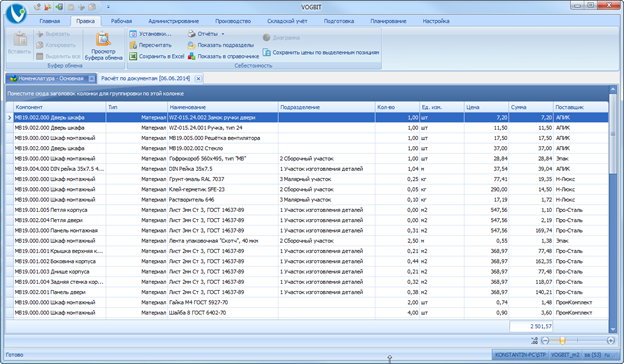This screenshot has width=624, height=364.
Task: Click the Пересчитать recalculate icon
Action: [133, 45]
